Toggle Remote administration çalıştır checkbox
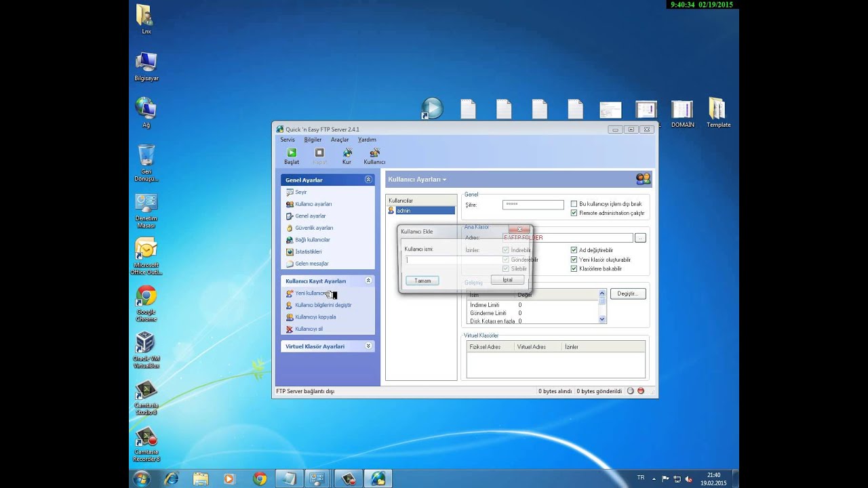Screen dimensions: 868x488 click(574, 213)
